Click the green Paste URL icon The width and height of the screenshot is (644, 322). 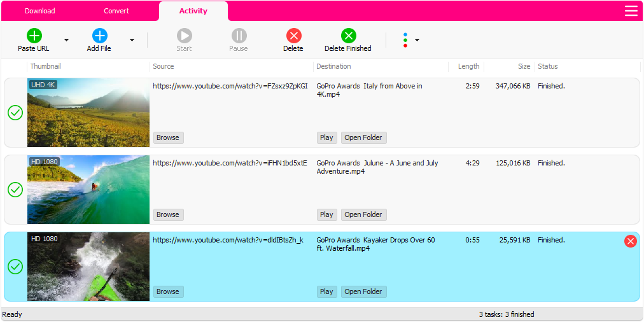tap(34, 36)
